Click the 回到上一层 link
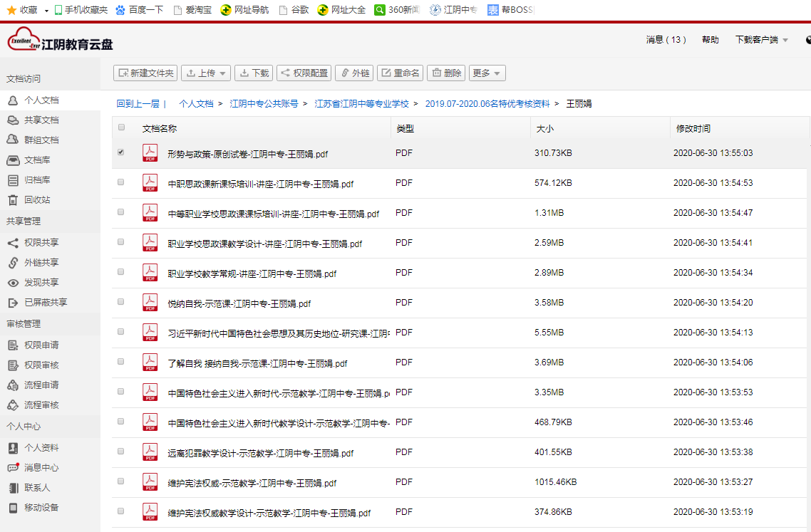Screen dimensions: 811x532 pyautogui.click(x=138, y=104)
